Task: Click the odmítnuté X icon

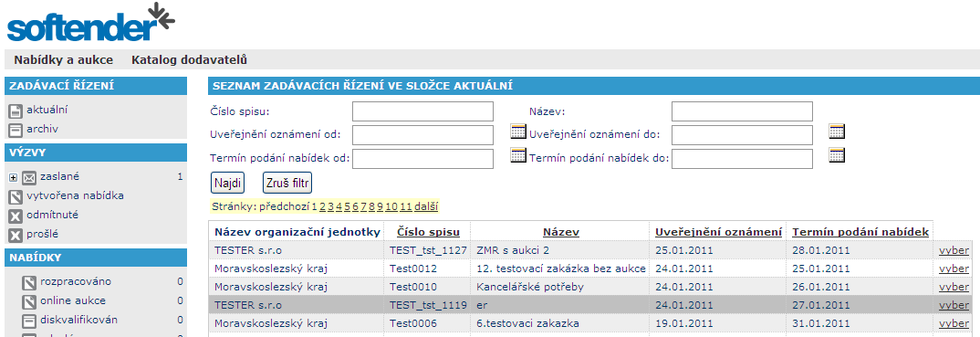Action: [16, 216]
